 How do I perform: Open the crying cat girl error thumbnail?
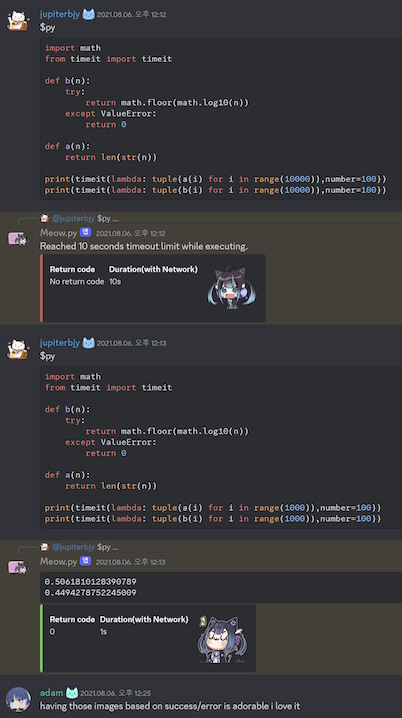point(232,288)
